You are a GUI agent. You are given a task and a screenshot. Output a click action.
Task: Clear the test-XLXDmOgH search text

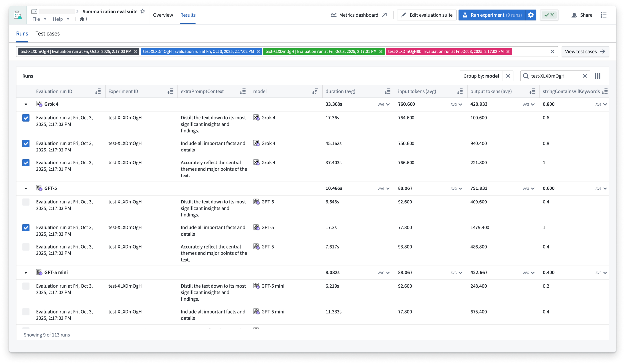[585, 76]
